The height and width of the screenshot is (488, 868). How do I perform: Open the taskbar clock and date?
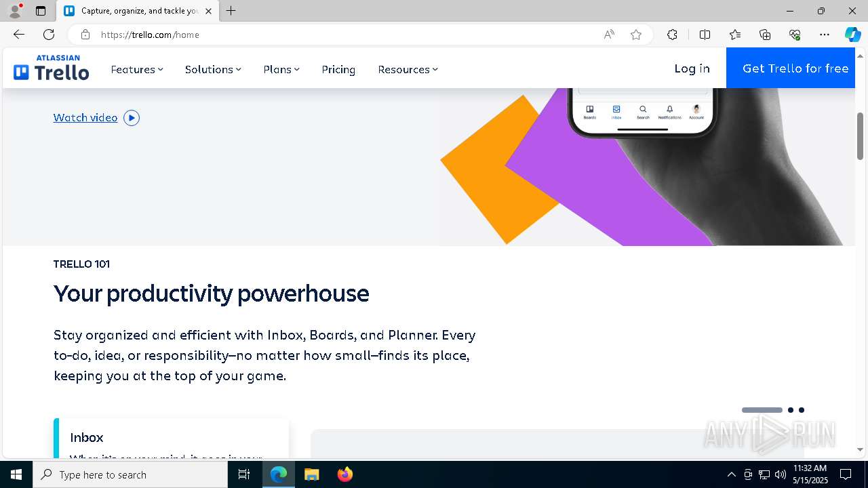point(810,474)
